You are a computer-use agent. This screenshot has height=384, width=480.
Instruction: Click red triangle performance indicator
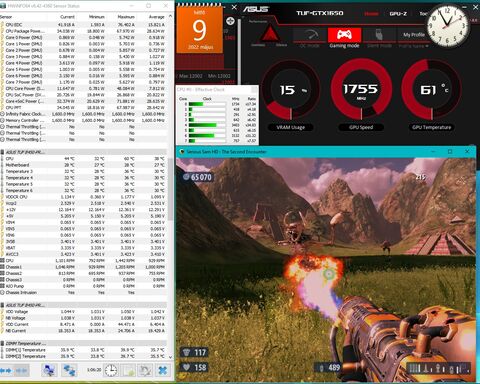coord(269,33)
